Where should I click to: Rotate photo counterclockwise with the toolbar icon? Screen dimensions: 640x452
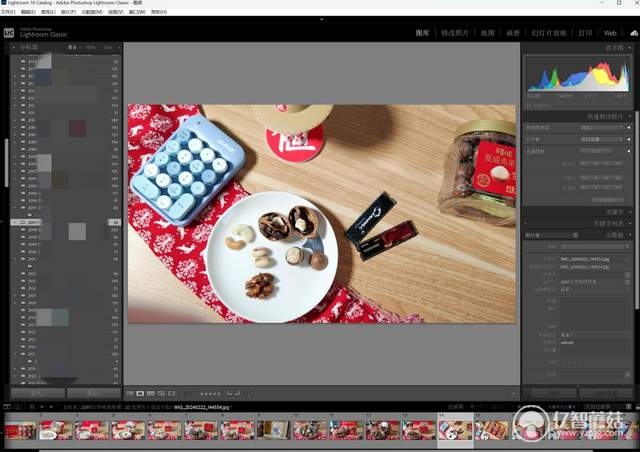click(x=229, y=394)
